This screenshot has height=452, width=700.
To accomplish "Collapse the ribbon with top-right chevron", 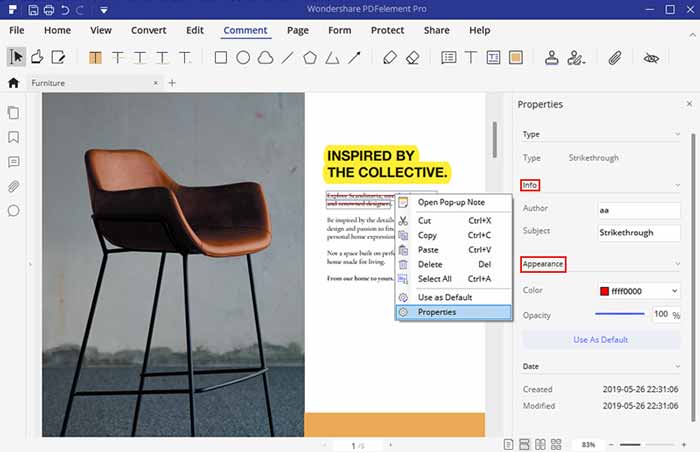I will point(692,34).
